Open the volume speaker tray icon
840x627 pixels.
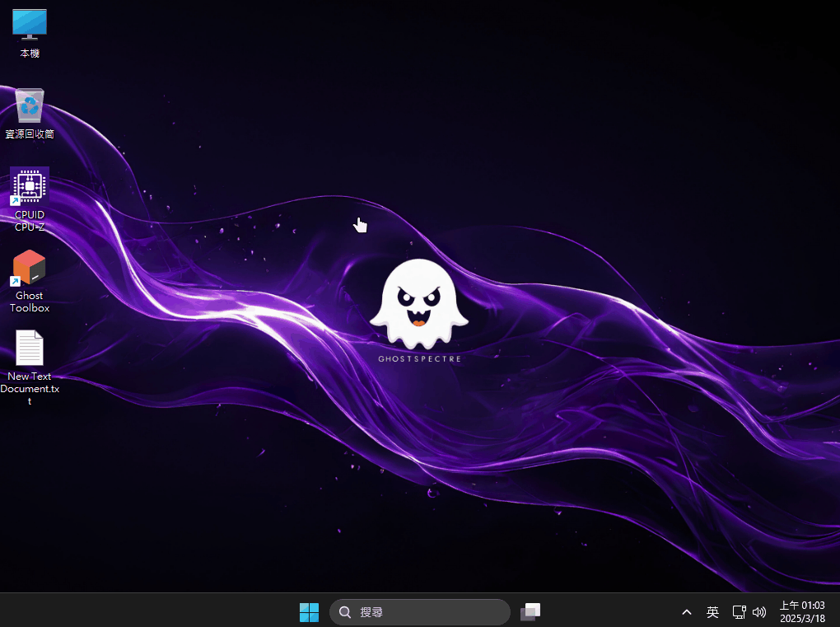point(759,612)
